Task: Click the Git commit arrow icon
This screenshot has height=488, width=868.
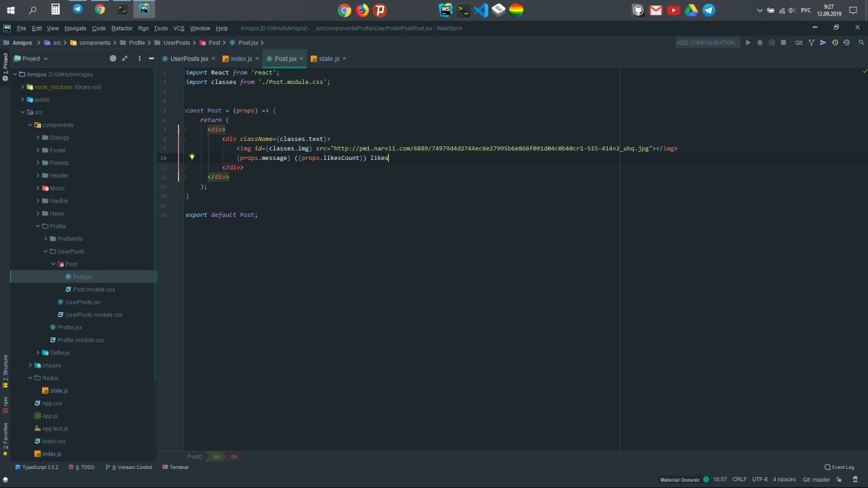Action: [x=823, y=43]
